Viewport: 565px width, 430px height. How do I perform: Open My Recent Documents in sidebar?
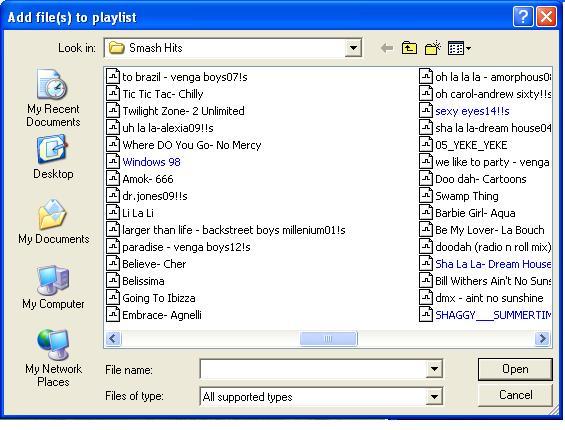53,98
